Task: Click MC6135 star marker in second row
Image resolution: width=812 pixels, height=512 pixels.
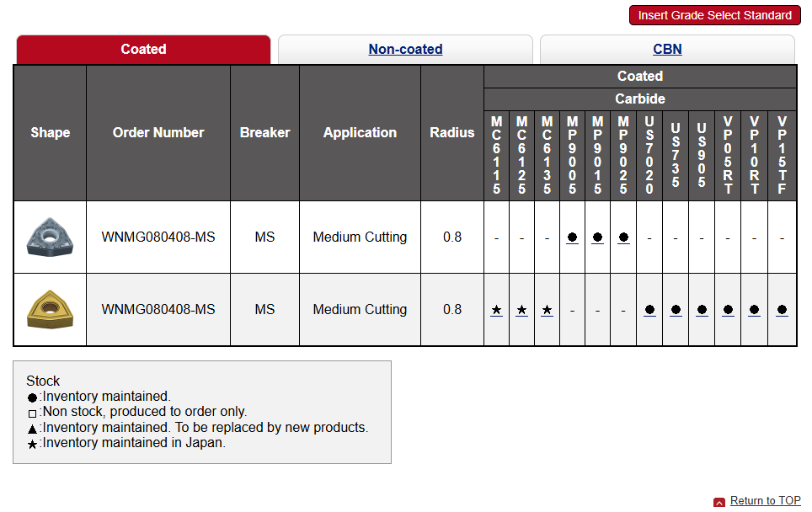Action: [x=547, y=310]
